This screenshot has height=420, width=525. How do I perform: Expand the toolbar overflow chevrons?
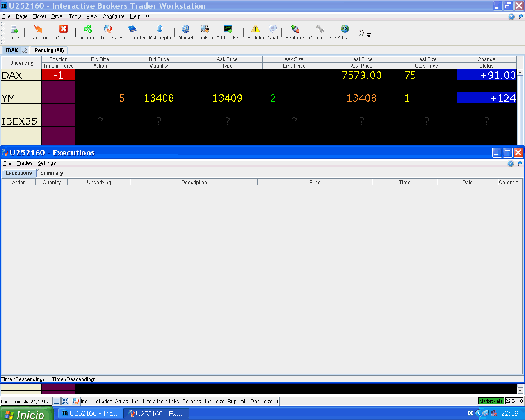[x=361, y=33]
